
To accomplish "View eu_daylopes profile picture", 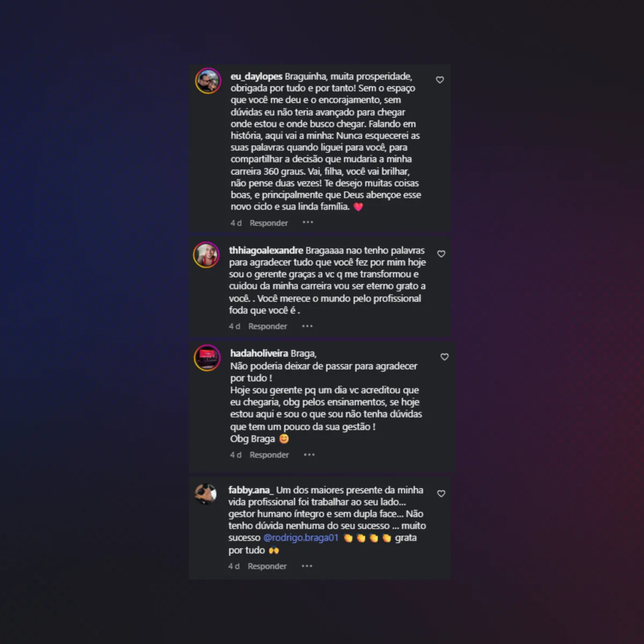I will pyautogui.click(x=208, y=81).
